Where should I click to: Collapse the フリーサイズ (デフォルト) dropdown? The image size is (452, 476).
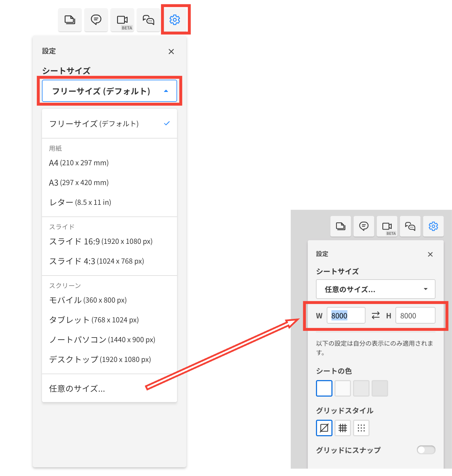tap(110, 91)
